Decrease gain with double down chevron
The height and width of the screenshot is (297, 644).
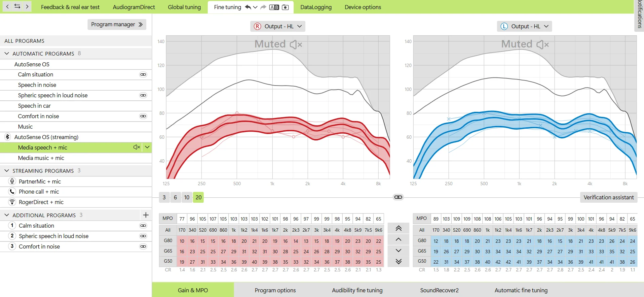(x=399, y=262)
